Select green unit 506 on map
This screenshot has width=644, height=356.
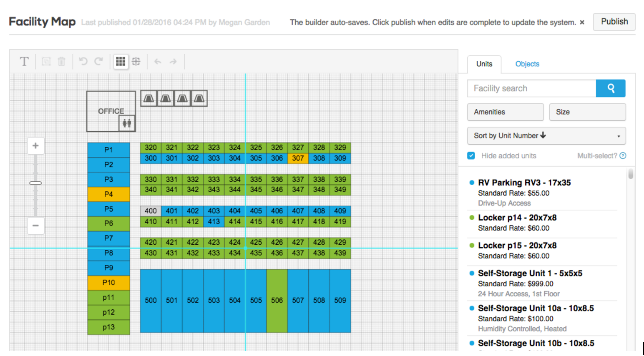pos(277,301)
